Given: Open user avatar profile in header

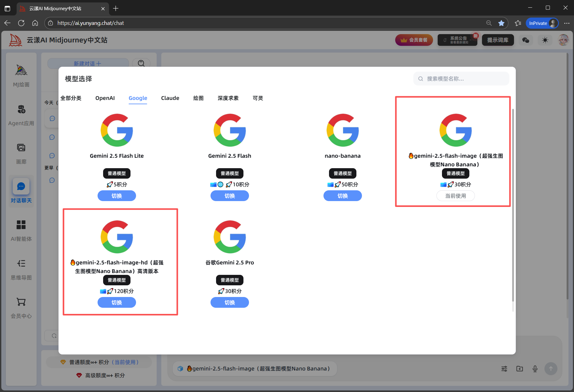Looking at the screenshot, I should click(564, 40).
